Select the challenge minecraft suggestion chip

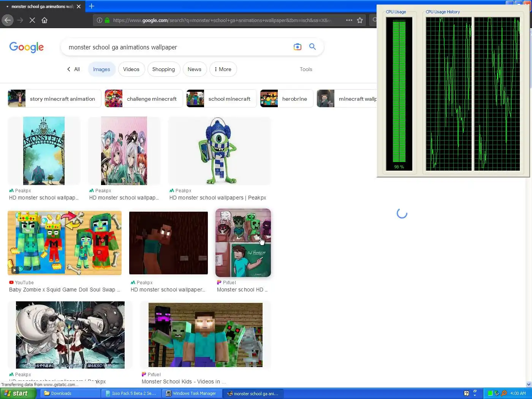[144, 99]
